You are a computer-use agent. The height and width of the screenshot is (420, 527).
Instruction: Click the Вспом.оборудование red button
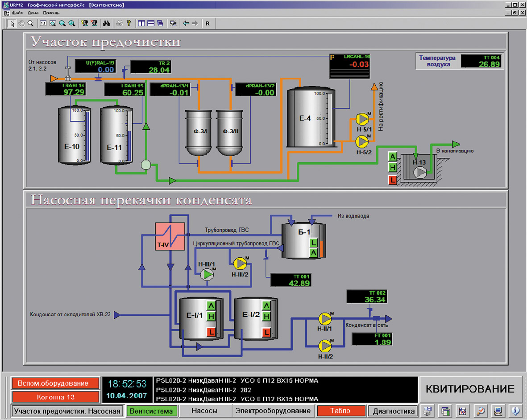point(55,383)
